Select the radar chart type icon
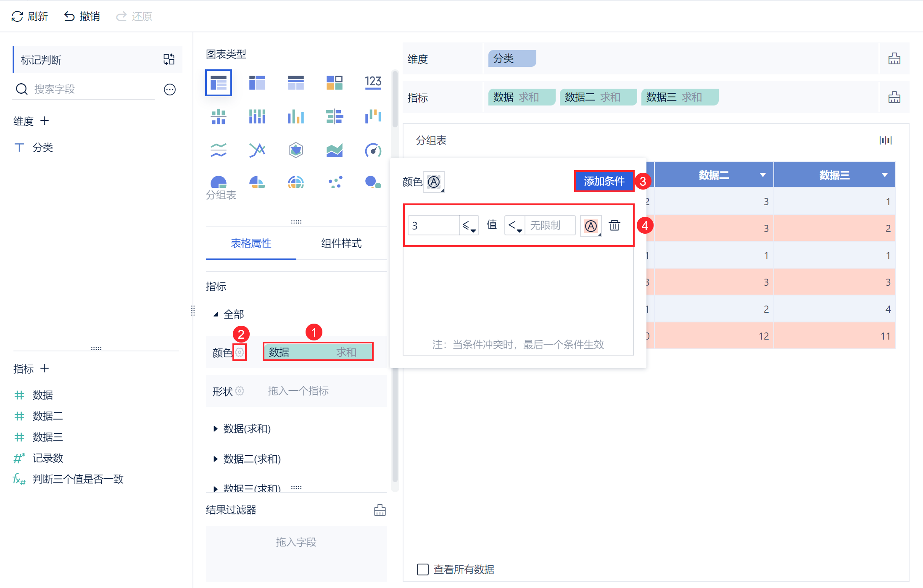 coord(295,150)
